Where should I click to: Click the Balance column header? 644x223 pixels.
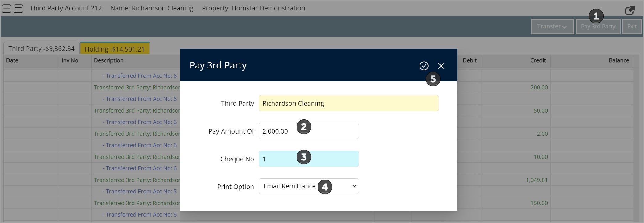pyautogui.click(x=619, y=60)
